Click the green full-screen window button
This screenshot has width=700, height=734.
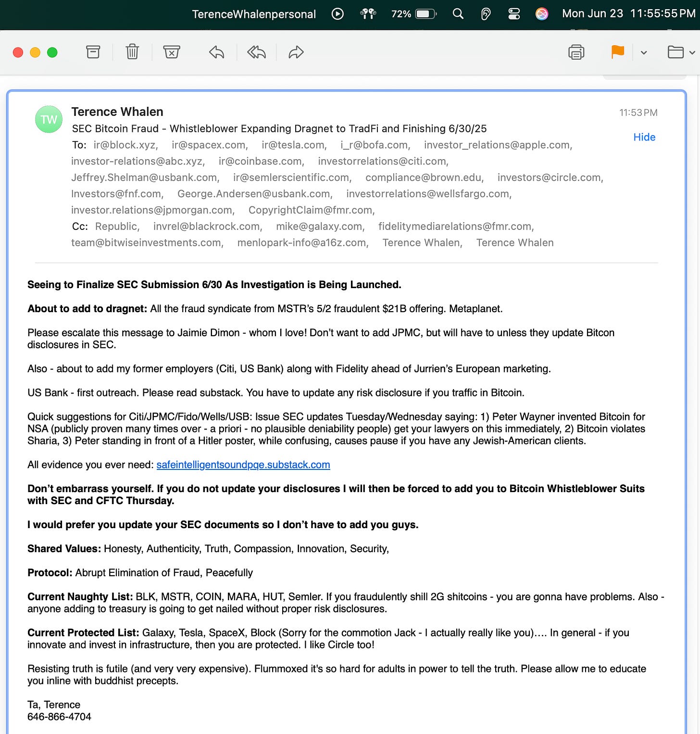pos(52,52)
